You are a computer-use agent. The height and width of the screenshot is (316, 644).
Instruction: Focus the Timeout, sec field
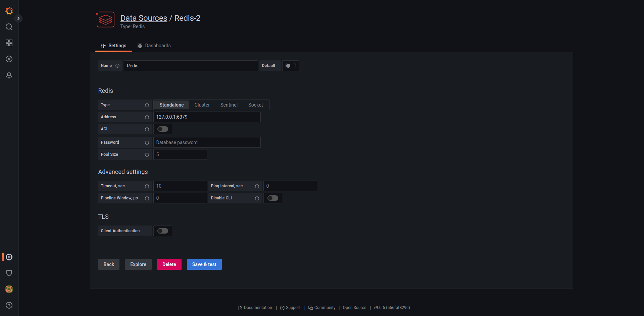(180, 186)
